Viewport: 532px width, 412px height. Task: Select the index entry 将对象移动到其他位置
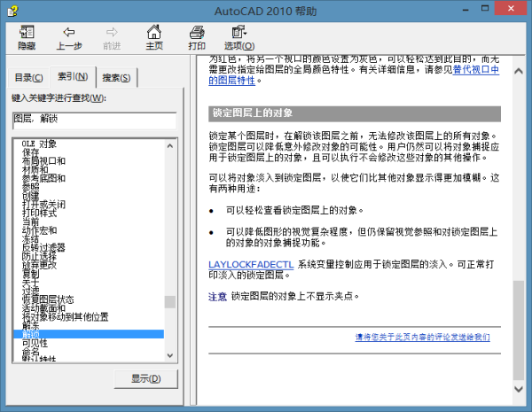click(65, 317)
